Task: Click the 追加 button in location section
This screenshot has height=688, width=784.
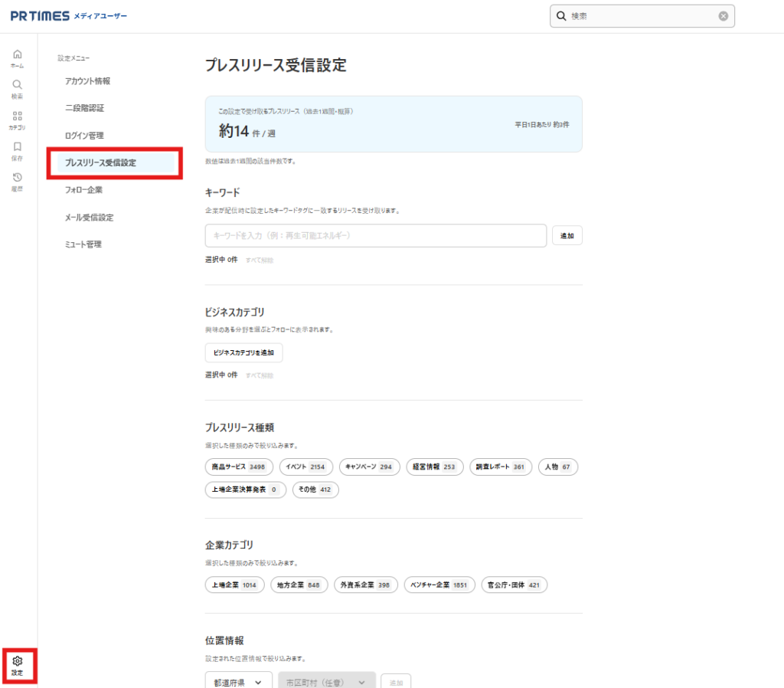Action: tap(396, 682)
